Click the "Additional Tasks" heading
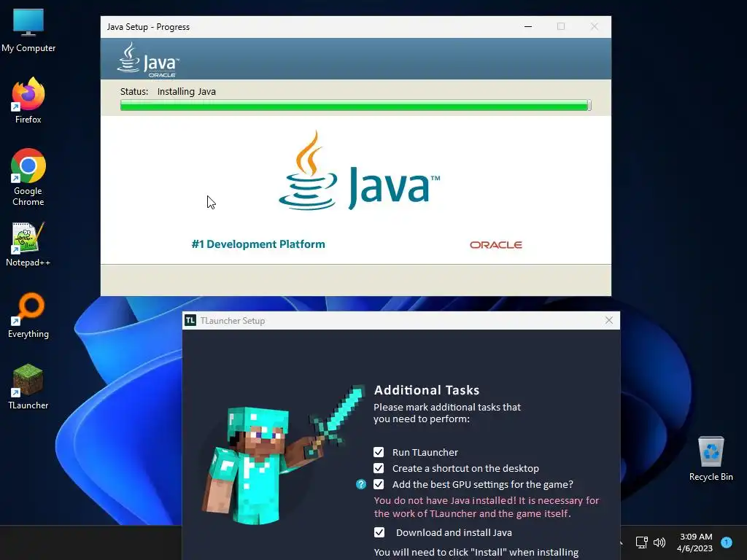This screenshot has width=747, height=560. [427, 390]
